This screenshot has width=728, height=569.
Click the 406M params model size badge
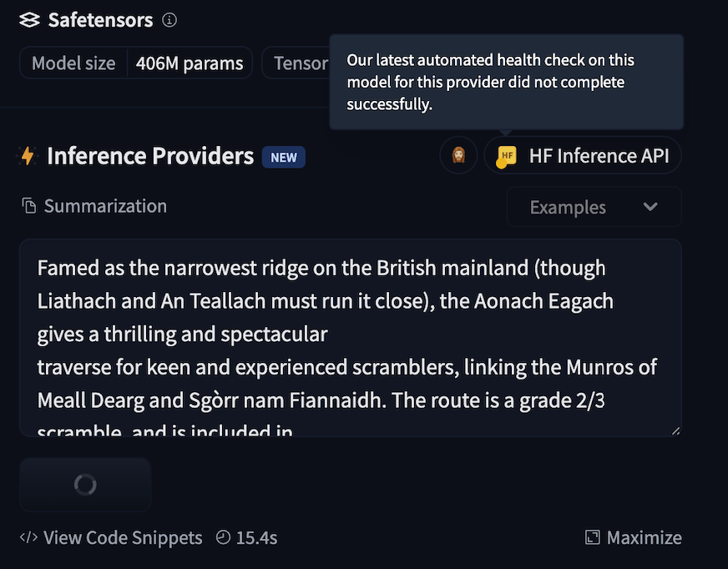[190, 63]
